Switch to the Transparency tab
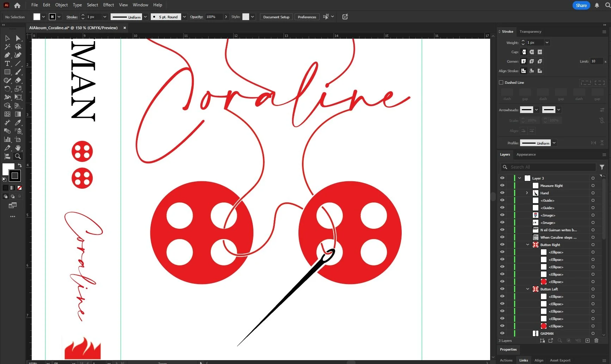Viewport: 611px width, 364px height. [530, 31]
